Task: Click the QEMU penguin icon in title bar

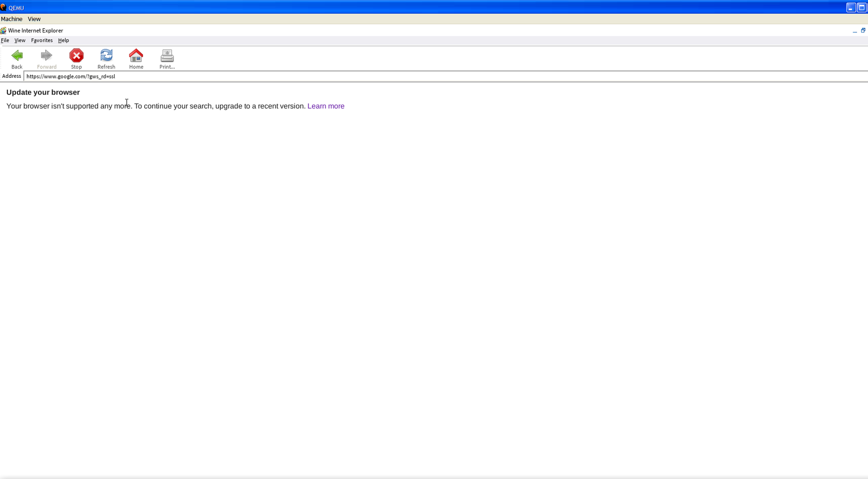Action: click(x=4, y=7)
